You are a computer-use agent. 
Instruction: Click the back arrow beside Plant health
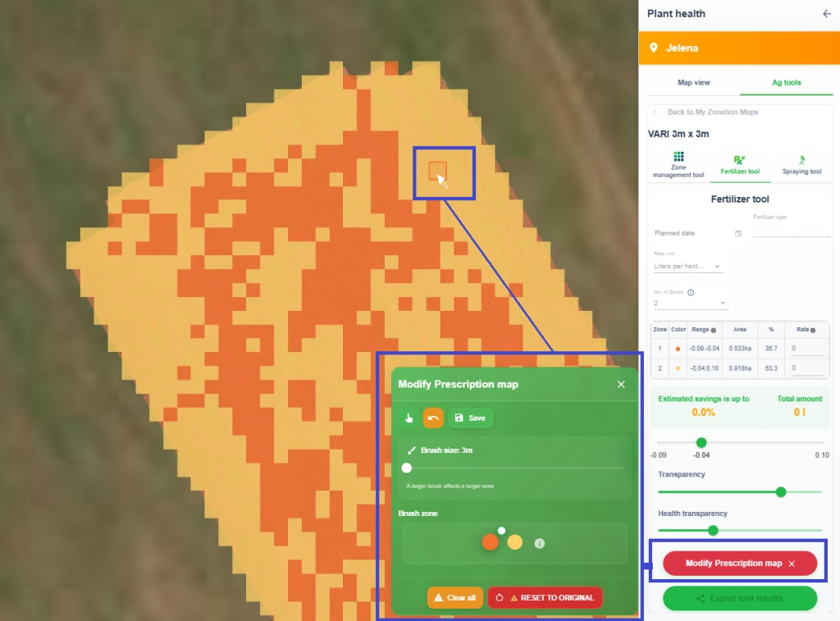[826, 14]
